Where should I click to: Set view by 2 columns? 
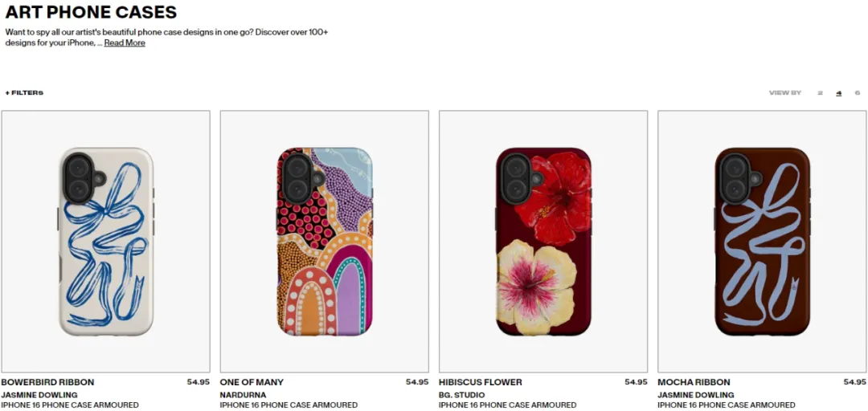coord(821,93)
